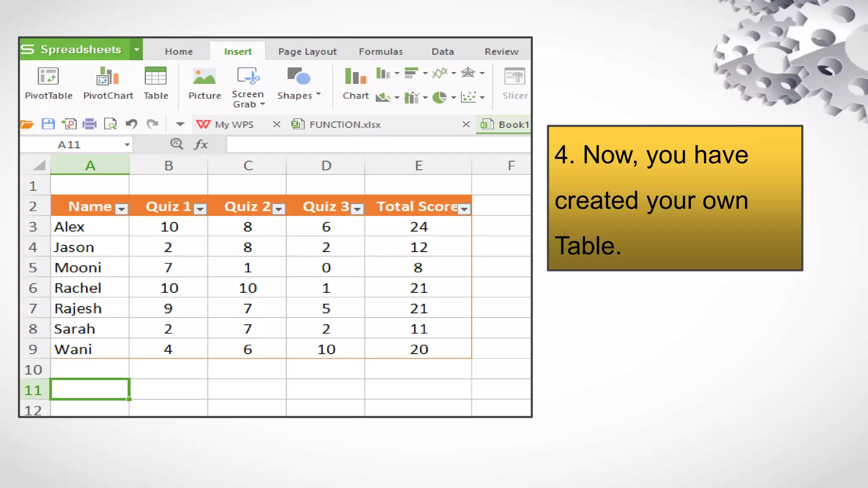
Task: Close the FUNCTION.xlsx tab
Action: [x=466, y=124]
